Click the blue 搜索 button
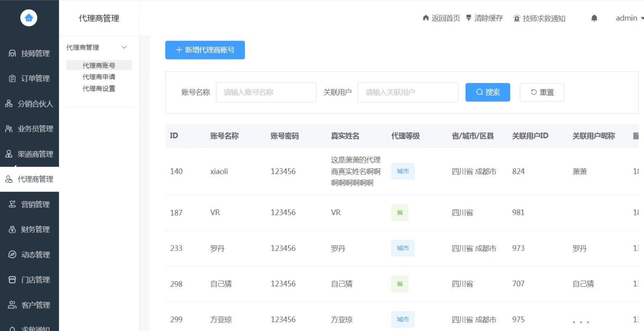This screenshot has height=331, width=644. point(488,92)
